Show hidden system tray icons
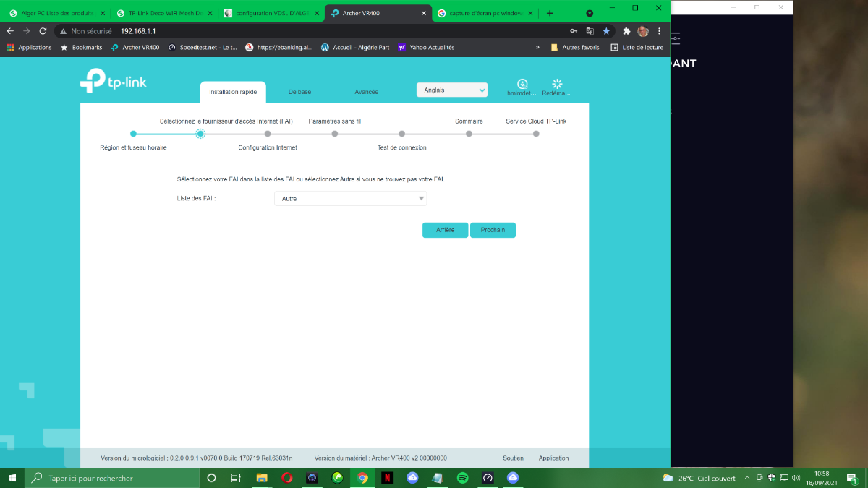This screenshot has width=868, height=488. [747, 478]
